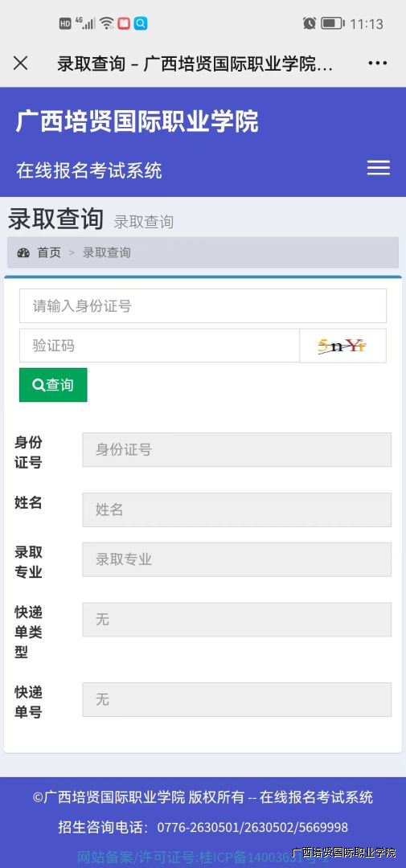Viewport: 406px width, 868px height.
Task: Open 广西培贤国际职业学院 header title
Action: pos(137,121)
